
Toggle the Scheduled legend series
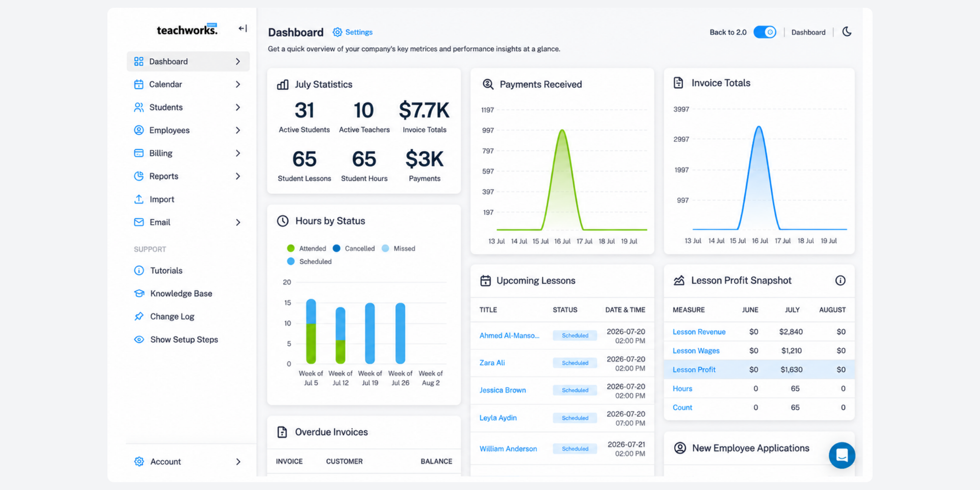(x=309, y=262)
